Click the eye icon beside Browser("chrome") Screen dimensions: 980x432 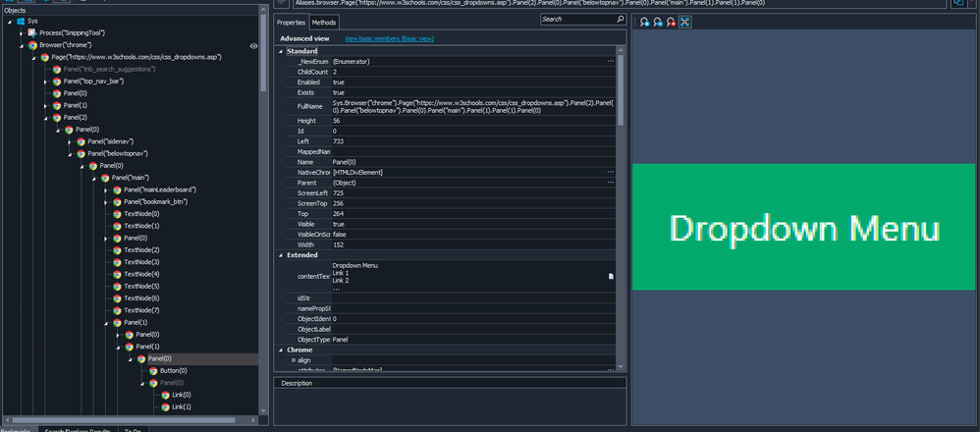point(254,45)
